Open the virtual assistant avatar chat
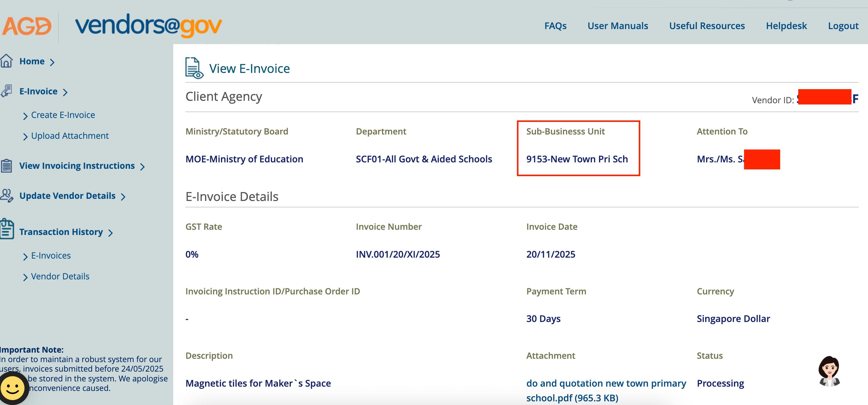Image resolution: width=868 pixels, height=405 pixels. pyautogui.click(x=829, y=371)
